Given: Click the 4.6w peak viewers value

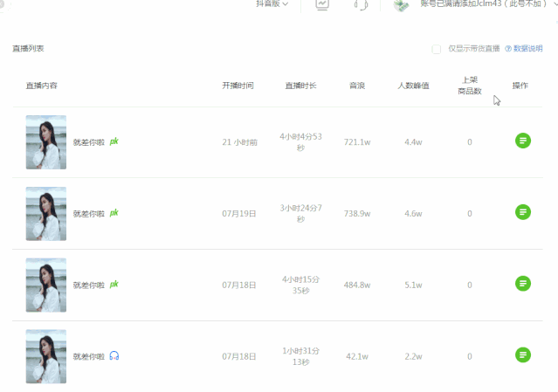Looking at the screenshot, I should click(413, 214).
